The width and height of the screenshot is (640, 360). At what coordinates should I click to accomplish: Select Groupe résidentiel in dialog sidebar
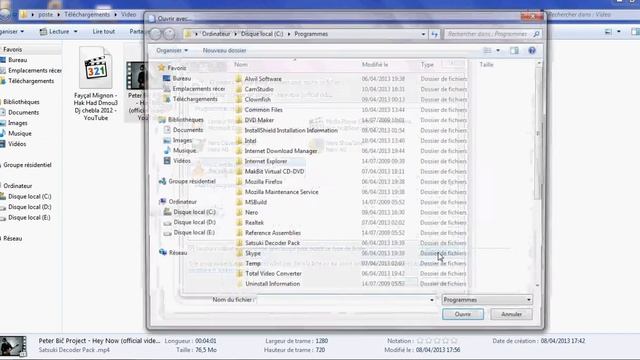point(192,181)
